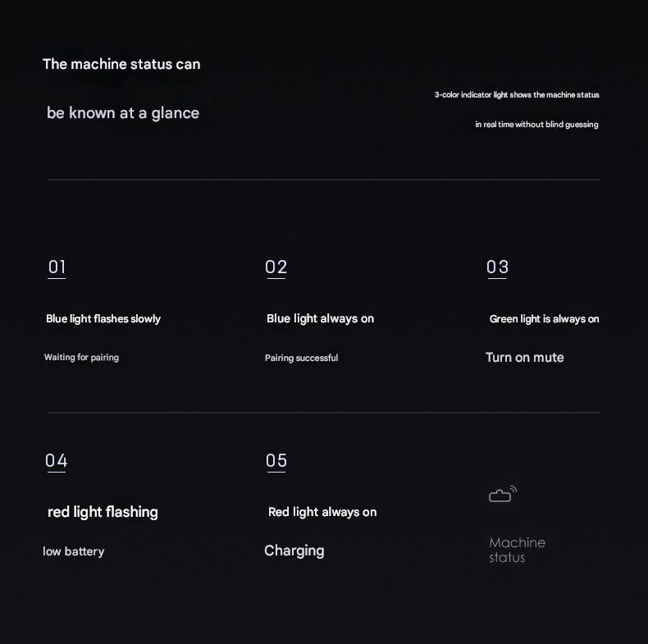Click "Blue light always on" heading
Screen dimensions: 648x644
pos(320,318)
